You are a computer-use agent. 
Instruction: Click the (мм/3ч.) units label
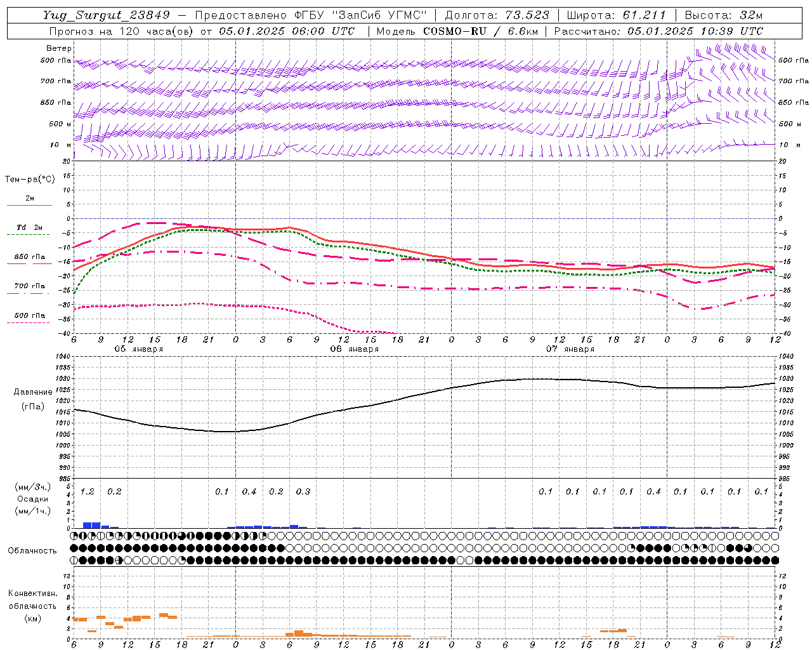tap(32, 487)
